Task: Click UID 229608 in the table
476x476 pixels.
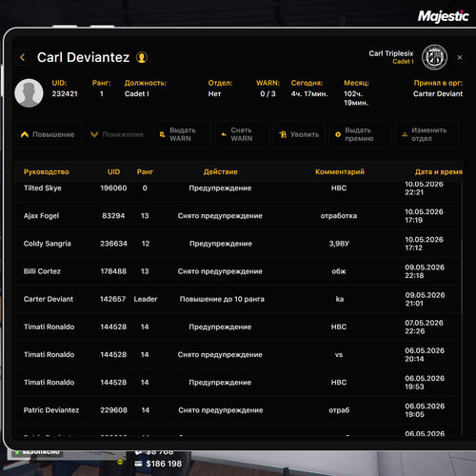Action: click(113, 410)
